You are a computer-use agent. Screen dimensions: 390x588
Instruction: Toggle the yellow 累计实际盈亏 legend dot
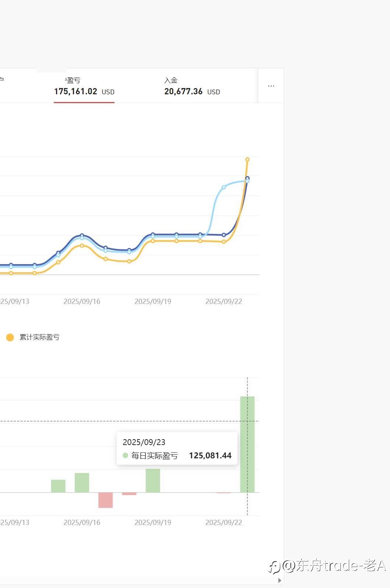coord(10,337)
